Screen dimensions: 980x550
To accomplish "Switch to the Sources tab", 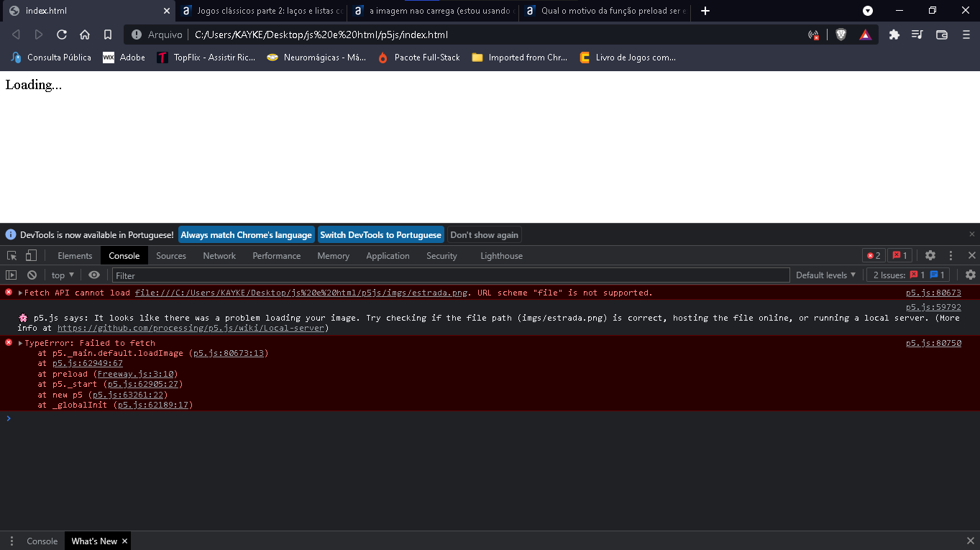I will (171, 256).
